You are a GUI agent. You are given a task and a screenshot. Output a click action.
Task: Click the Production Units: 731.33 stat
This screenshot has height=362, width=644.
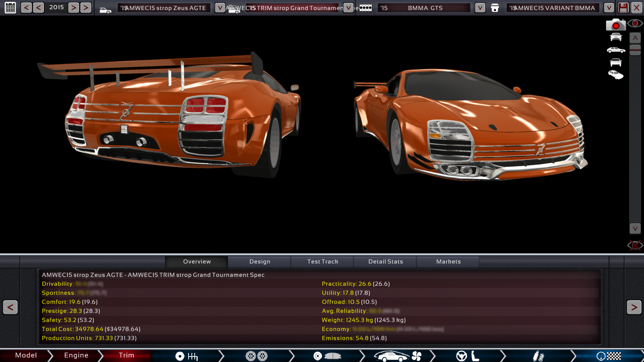(x=89, y=338)
